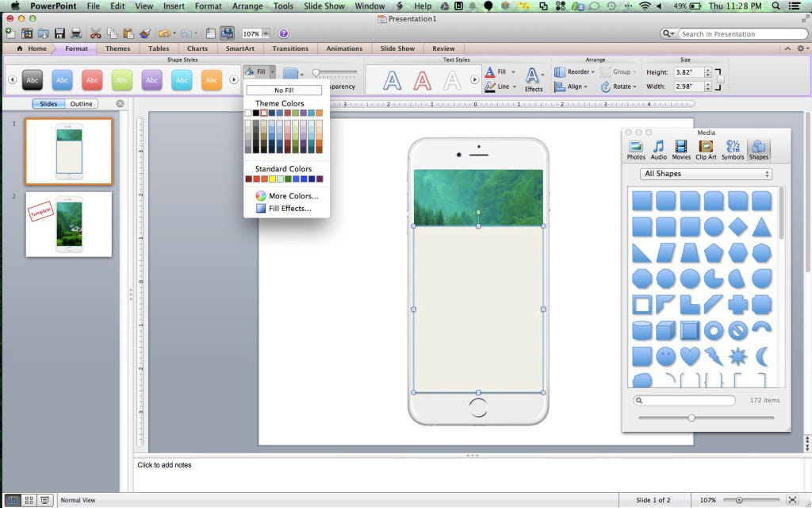Close the slides sidebar pane
Screen dimensions: 812x508
point(121,104)
